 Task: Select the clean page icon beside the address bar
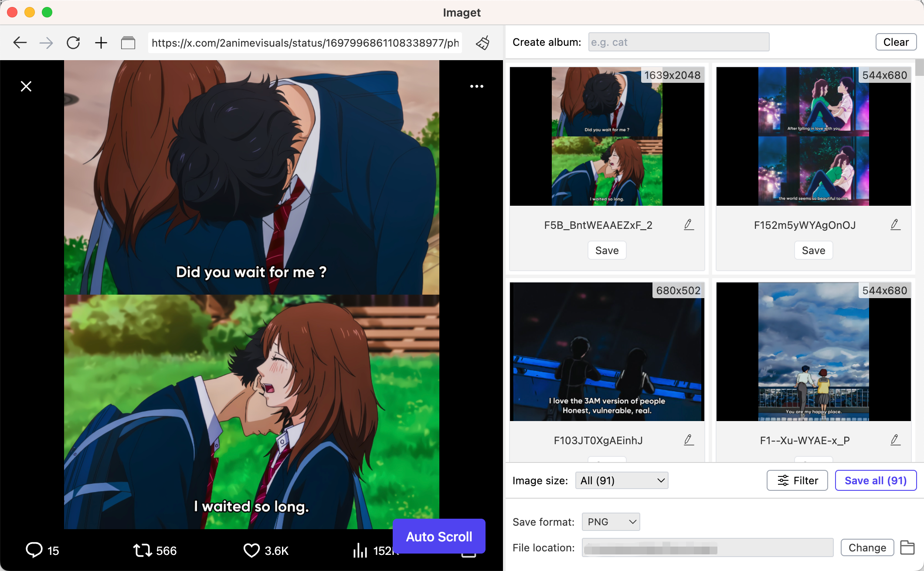coord(482,43)
